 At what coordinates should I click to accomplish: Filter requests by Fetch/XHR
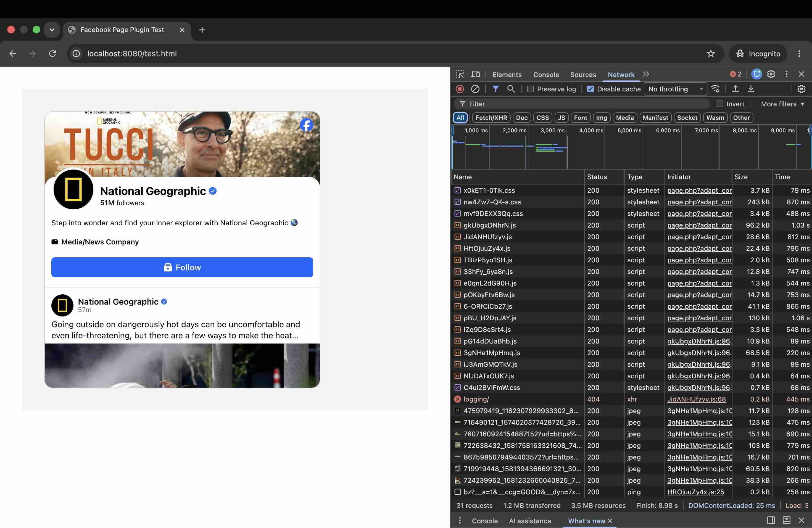click(x=491, y=118)
